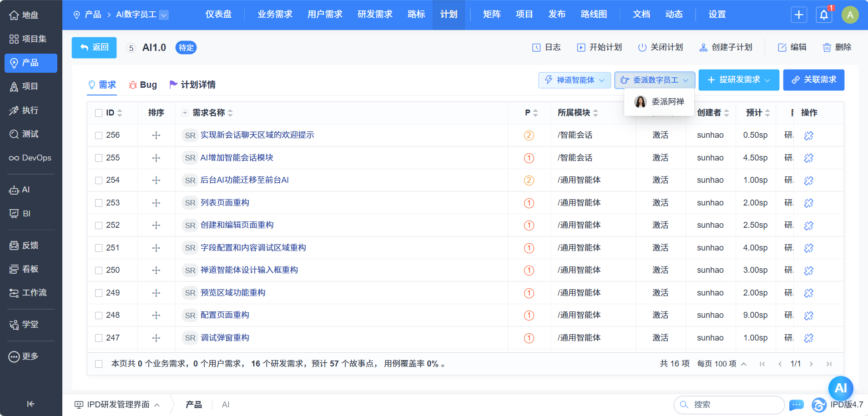This screenshot has height=416, width=868.
Task: Open the 路线图 navigation menu
Action: (x=594, y=15)
